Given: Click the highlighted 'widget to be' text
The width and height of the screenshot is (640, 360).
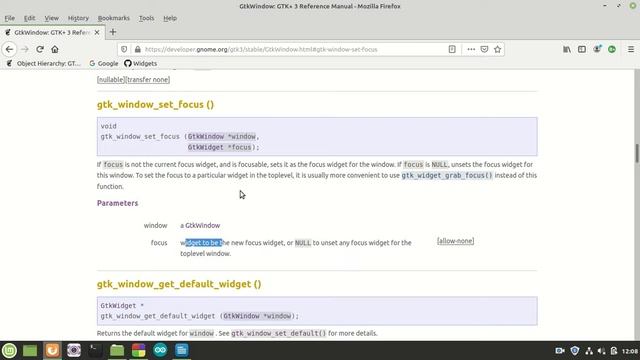Looking at the screenshot, I should click(x=203, y=243).
